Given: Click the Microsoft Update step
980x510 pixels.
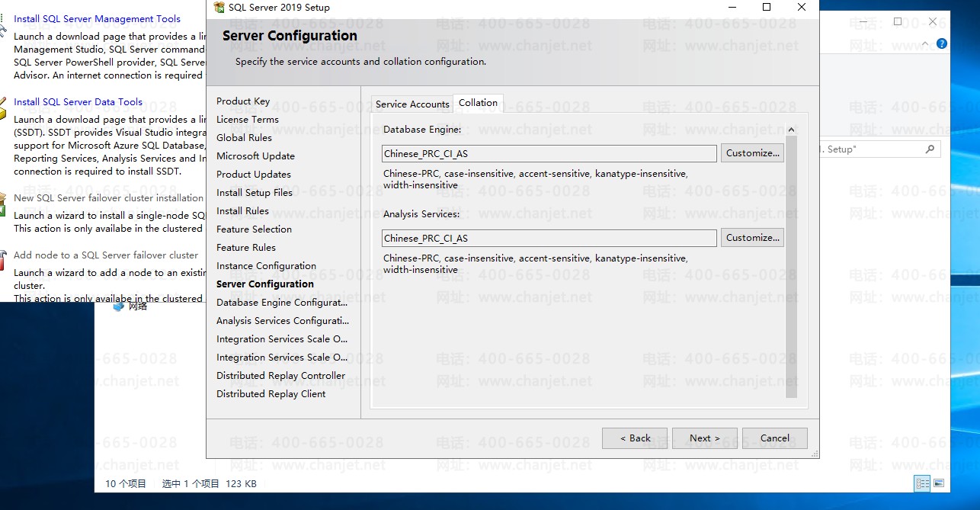Looking at the screenshot, I should [x=255, y=156].
